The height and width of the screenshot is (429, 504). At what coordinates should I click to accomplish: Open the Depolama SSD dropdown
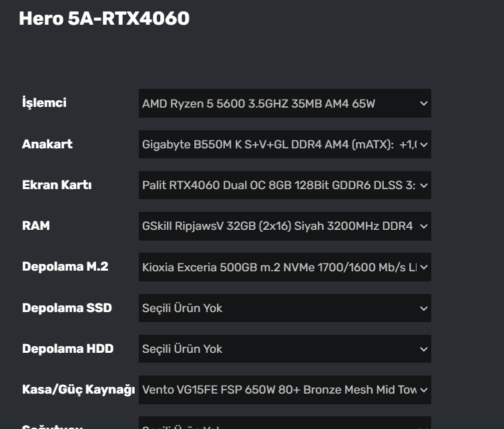pyautogui.click(x=285, y=308)
